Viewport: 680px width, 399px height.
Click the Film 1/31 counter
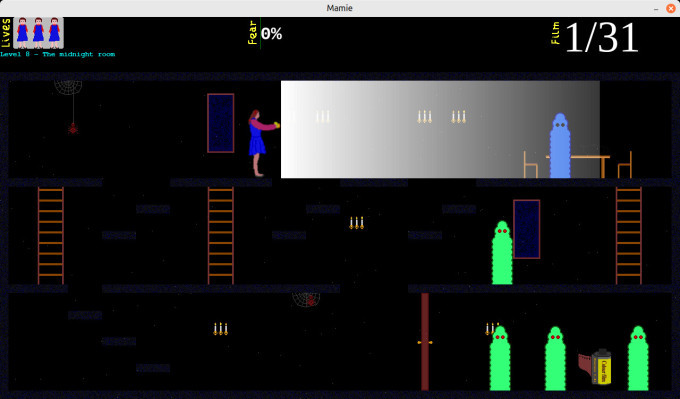[x=595, y=37]
